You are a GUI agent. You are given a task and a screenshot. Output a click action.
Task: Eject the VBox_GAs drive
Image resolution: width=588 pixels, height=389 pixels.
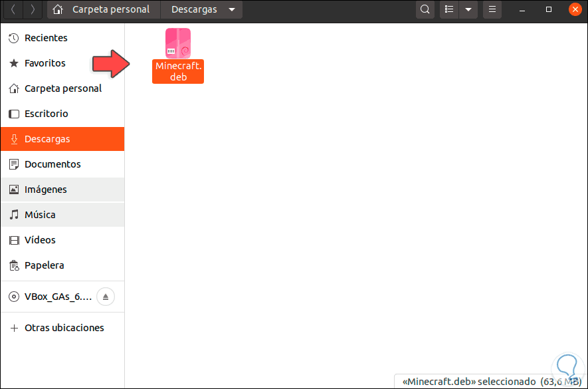[x=105, y=297]
